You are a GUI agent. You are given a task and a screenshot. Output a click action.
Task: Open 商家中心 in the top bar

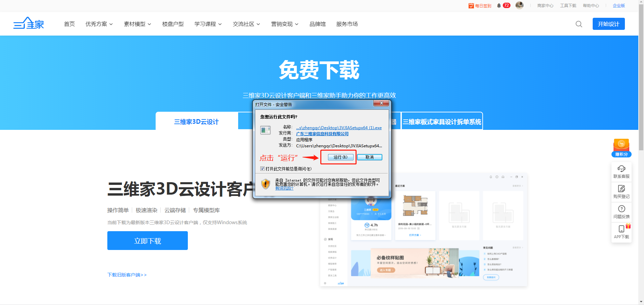point(545,6)
